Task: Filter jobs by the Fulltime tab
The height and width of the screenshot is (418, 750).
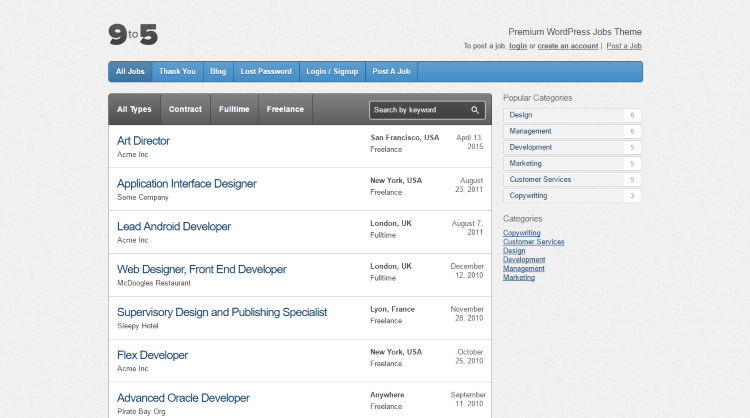Action: click(x=234, y=109)
